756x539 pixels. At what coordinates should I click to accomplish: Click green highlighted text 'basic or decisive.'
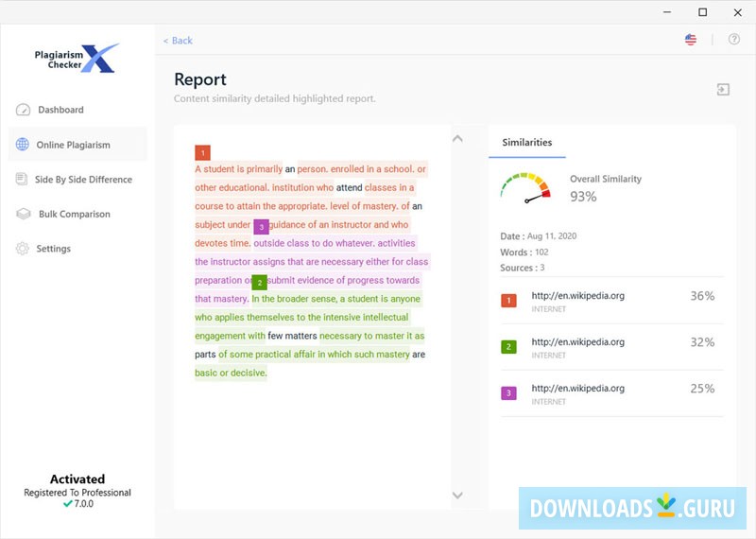pos(231,373)
